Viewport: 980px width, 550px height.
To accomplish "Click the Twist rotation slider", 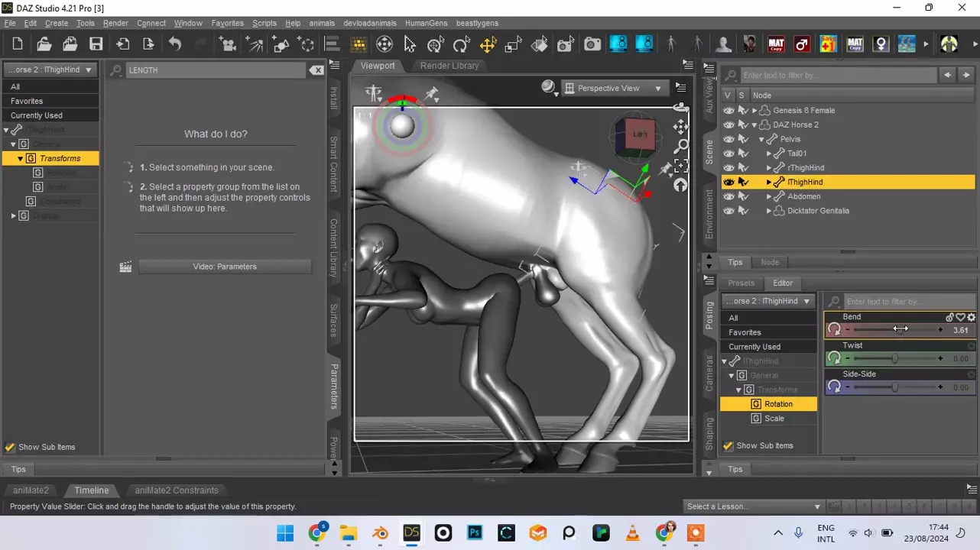I will tap(894, 358).
